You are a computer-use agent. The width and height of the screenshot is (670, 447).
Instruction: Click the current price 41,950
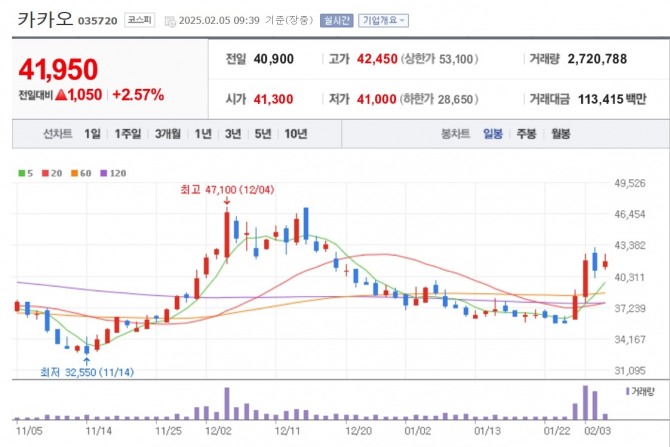click(58, 69)
